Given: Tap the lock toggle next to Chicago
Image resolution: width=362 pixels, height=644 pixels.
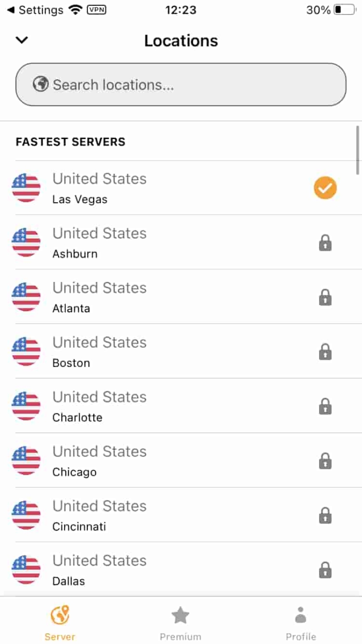Looking at the screenshot, I should (325, 461).
